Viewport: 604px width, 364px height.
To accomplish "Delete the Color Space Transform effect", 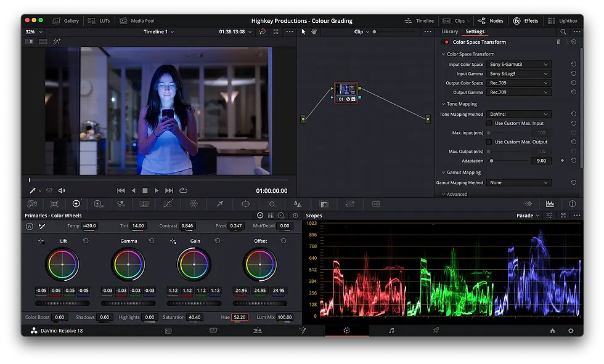I will click(x=559, y=42).
